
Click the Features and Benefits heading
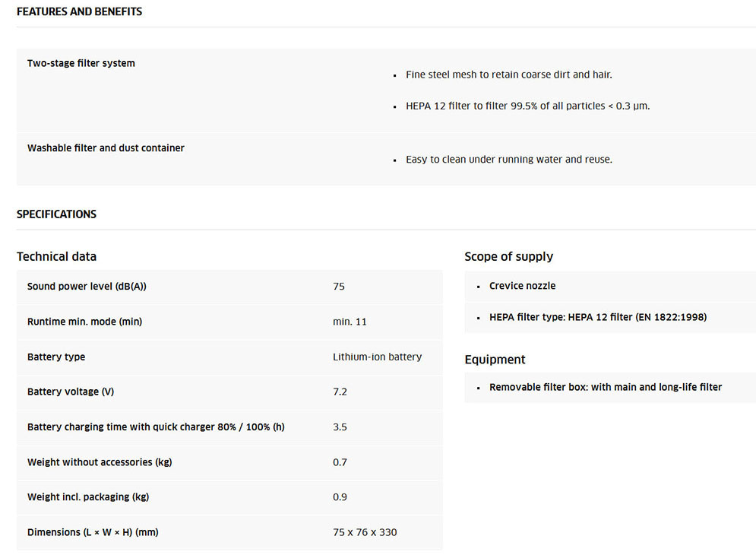(79, 11)
